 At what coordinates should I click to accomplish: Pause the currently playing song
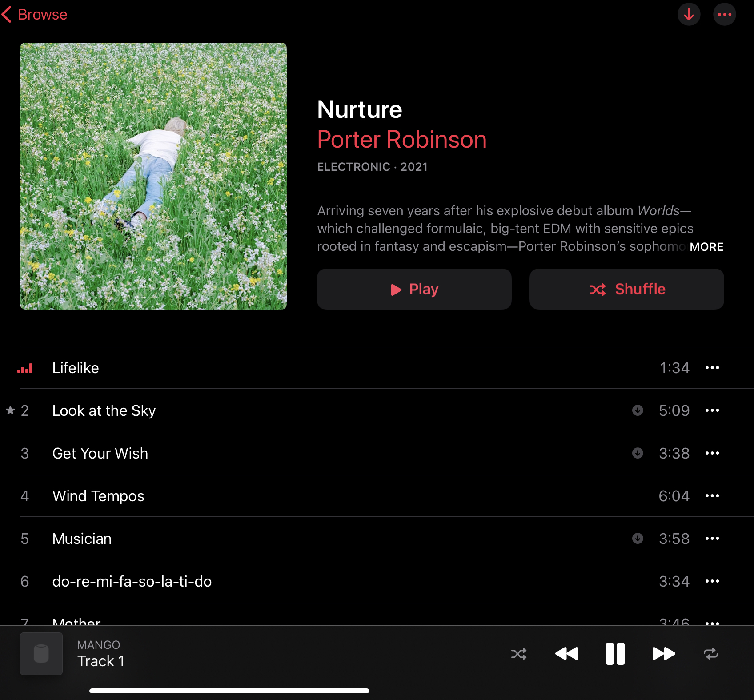[x=615, y=654]
